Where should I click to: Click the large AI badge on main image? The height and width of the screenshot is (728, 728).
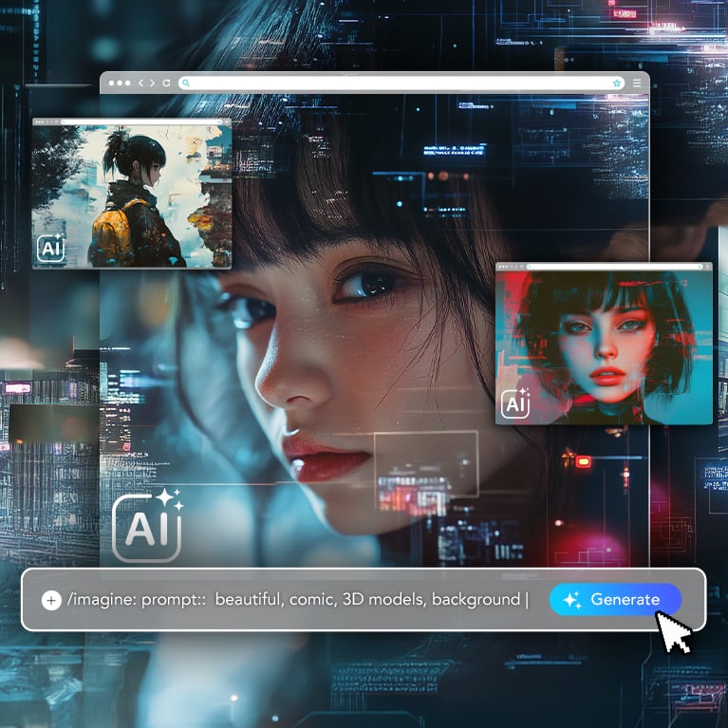click(x=146, y=525)
